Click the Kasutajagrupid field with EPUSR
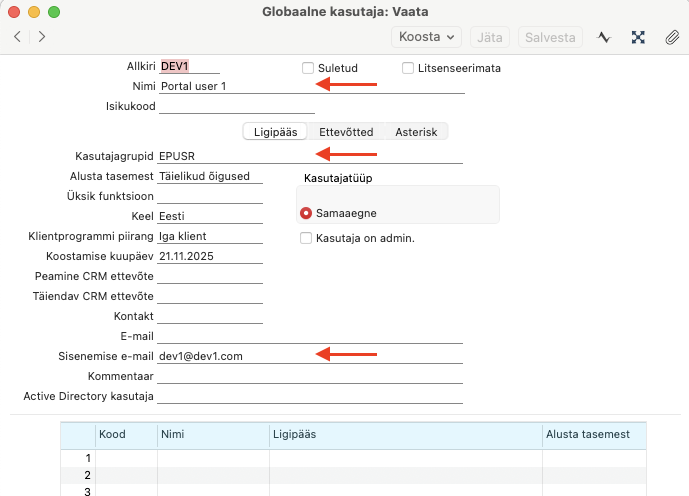Viewport: 689px width, 496px height. [x=310, y=156]
